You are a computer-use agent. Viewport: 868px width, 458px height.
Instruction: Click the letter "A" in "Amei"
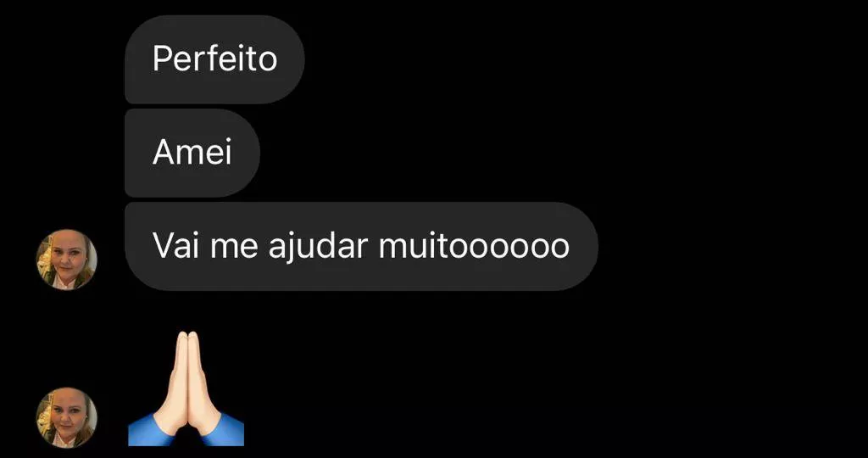coord(164,153)
